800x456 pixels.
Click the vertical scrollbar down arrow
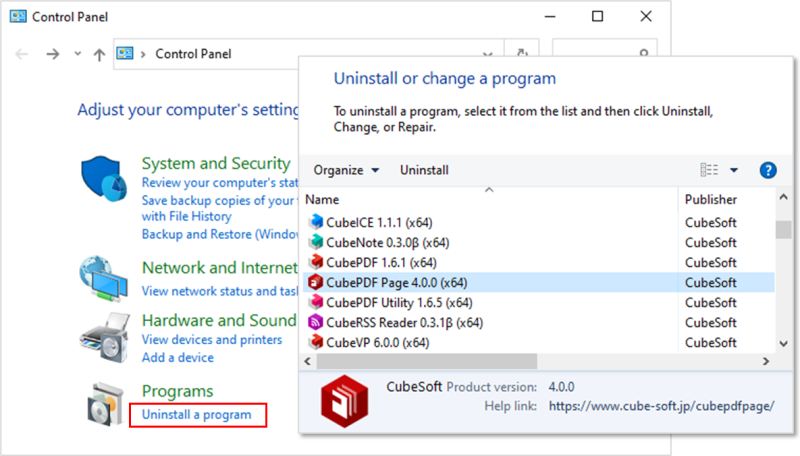click(784, 344)
